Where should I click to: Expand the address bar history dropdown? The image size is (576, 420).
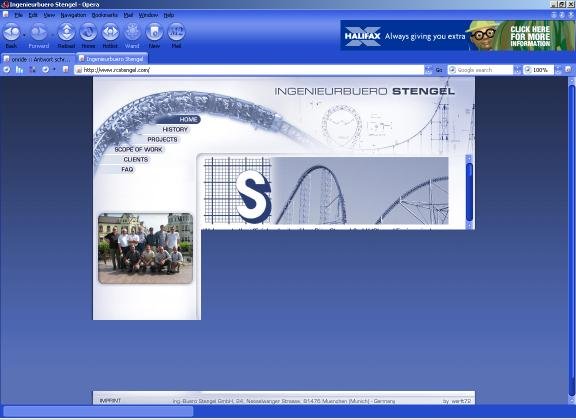tap(428, 70)
